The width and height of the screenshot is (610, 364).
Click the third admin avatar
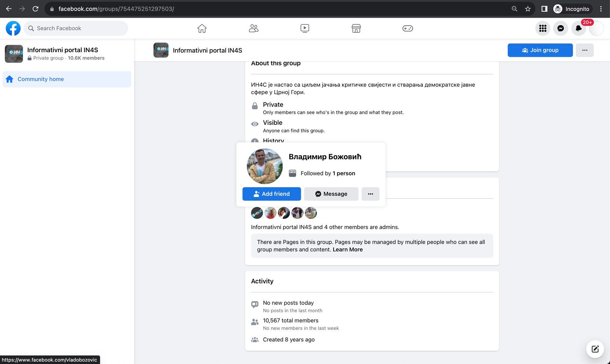tap(284, 213)
